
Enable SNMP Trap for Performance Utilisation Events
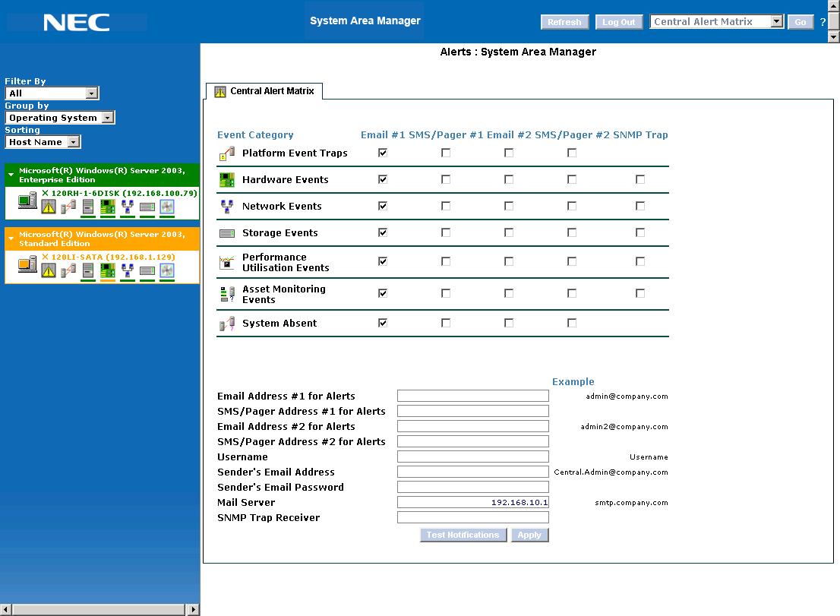pyautogui.click(x=640, y=261)
